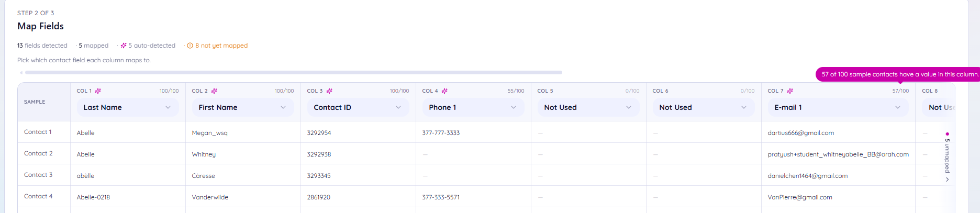
Task: Click the left arrow of the horizontal scrollbar
Action: click(21, 73)
